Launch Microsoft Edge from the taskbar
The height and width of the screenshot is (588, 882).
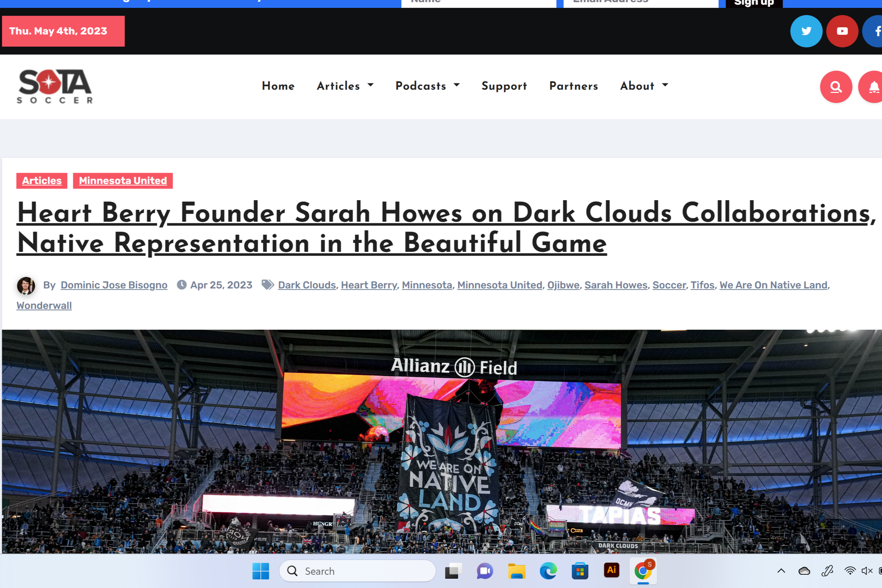pyautogui.click(x=548, y=571)
